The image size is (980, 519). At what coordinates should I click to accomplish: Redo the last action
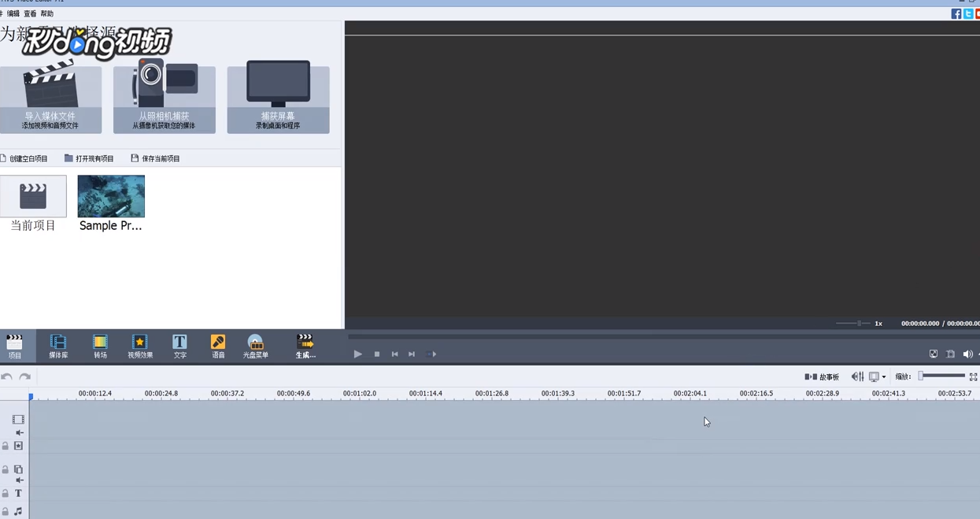tap(25, 377)
